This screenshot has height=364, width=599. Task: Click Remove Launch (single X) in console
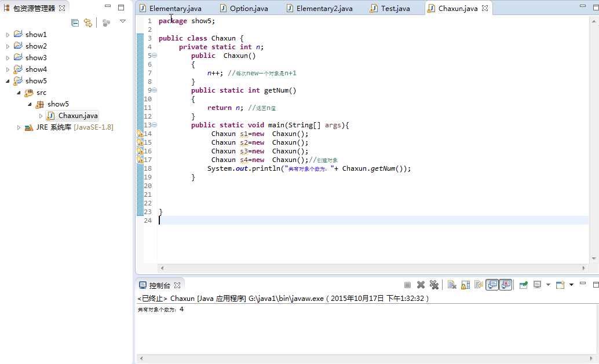pos(421,285)
